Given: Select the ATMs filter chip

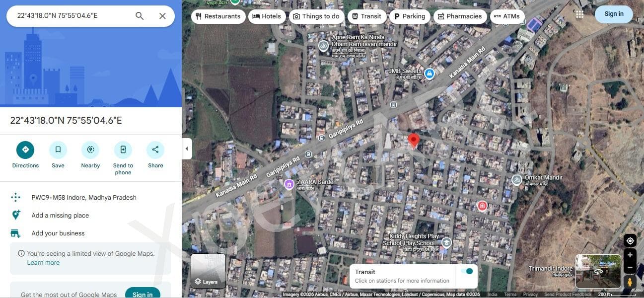Looking at the screenshot, I should click(x=507, y=16).
